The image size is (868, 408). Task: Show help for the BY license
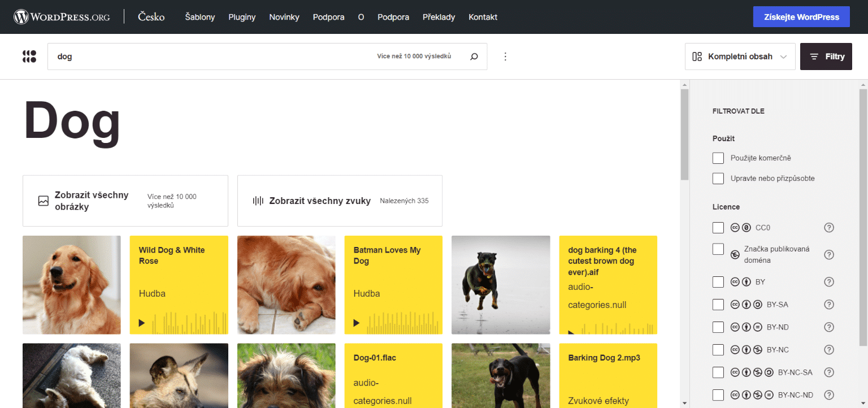[x=829, y=282]
